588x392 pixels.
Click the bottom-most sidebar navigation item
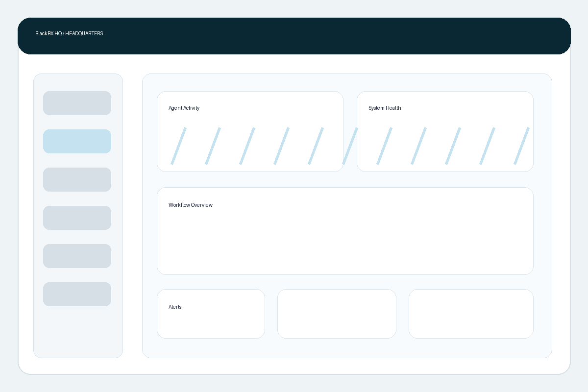[77, 294]
